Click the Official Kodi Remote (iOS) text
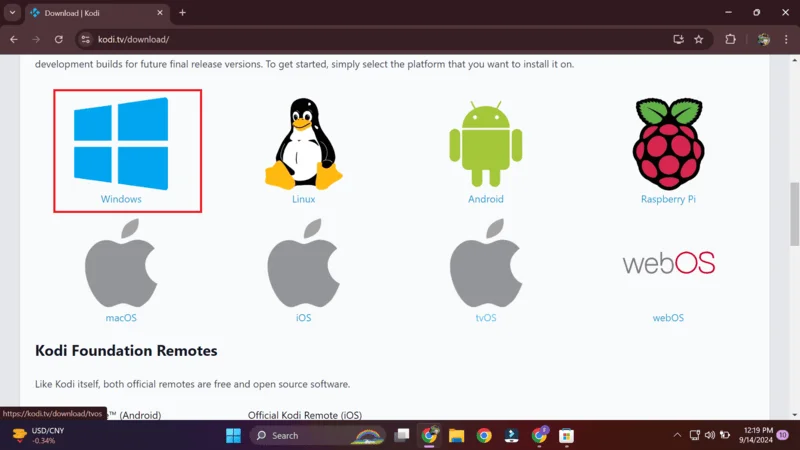Viewport: 800px width, 450px height. tap(305, 415)
